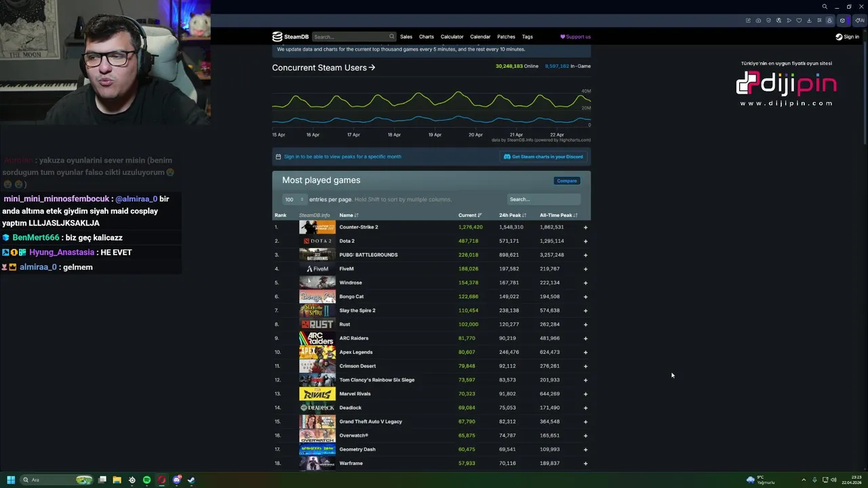Open the Windrose game link
The image size is (868, 488).
point(351,283)
